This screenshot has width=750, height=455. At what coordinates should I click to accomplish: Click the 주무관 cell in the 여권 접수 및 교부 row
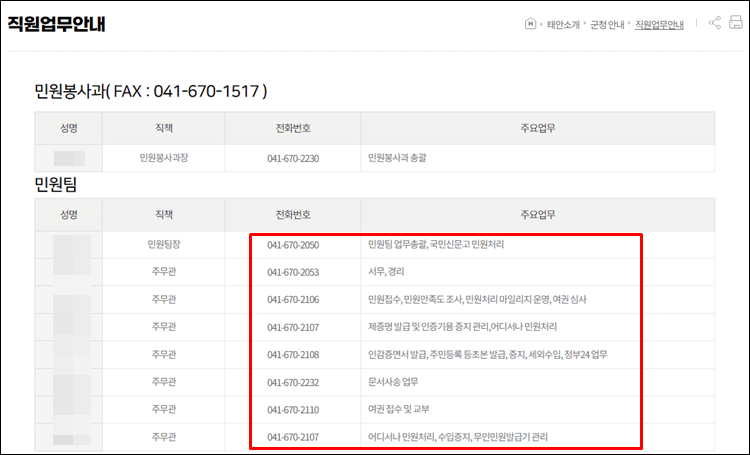click(x=164, y=409)
